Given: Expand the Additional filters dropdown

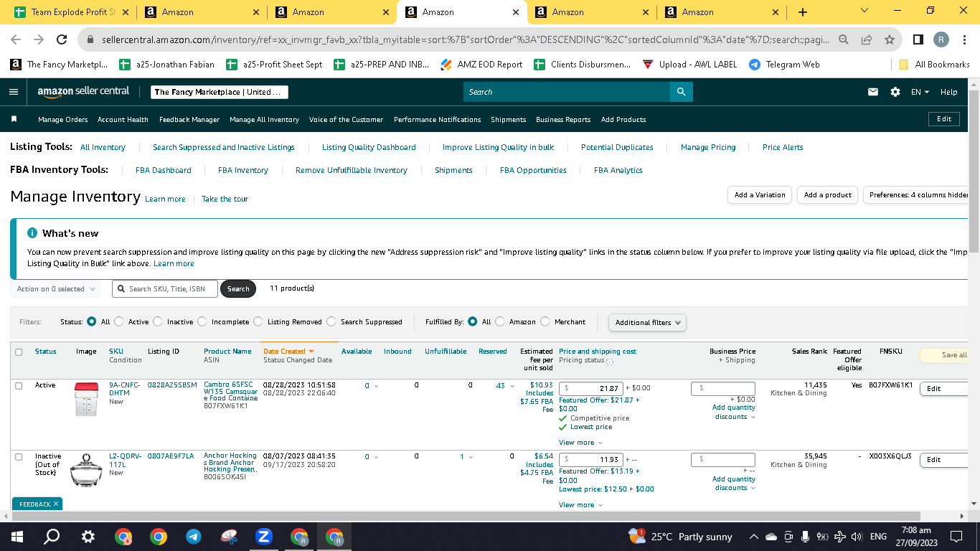Looking at the screenshot, I should pyautogui.click(x=647, y=323).
